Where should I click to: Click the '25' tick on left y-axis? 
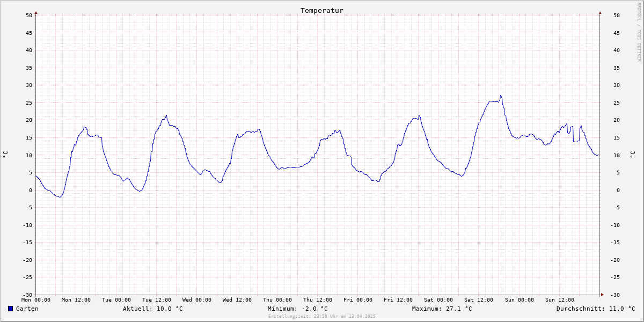29,103
